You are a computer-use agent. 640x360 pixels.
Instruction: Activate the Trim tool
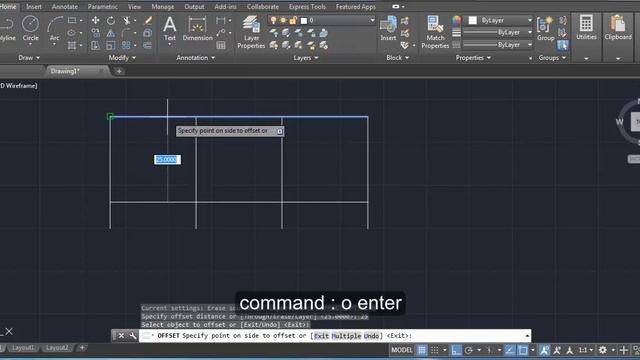tap(127, 20)
